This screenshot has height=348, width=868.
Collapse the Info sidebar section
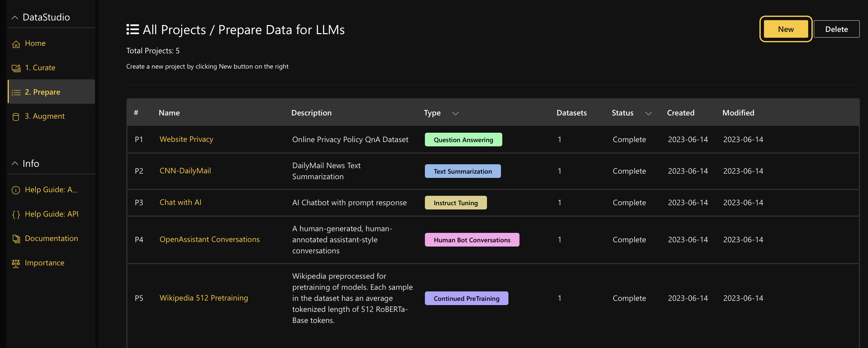click(x=15, y=164)
